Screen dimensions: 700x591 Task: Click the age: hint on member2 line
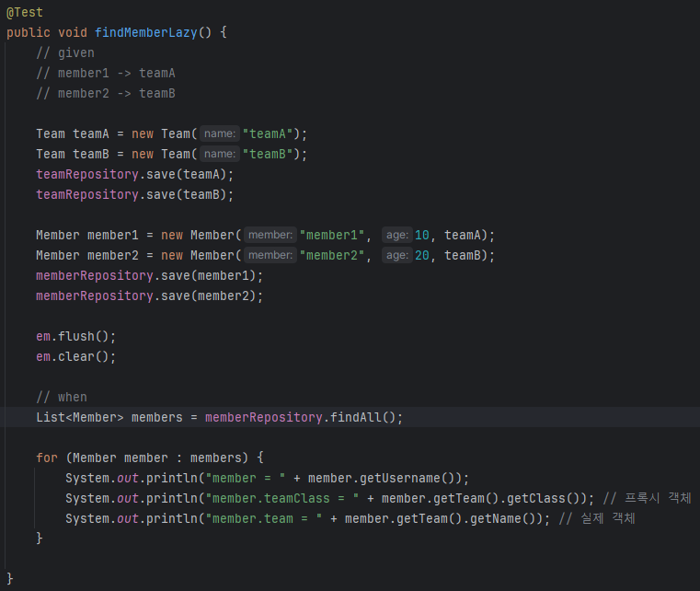[396, 255]
